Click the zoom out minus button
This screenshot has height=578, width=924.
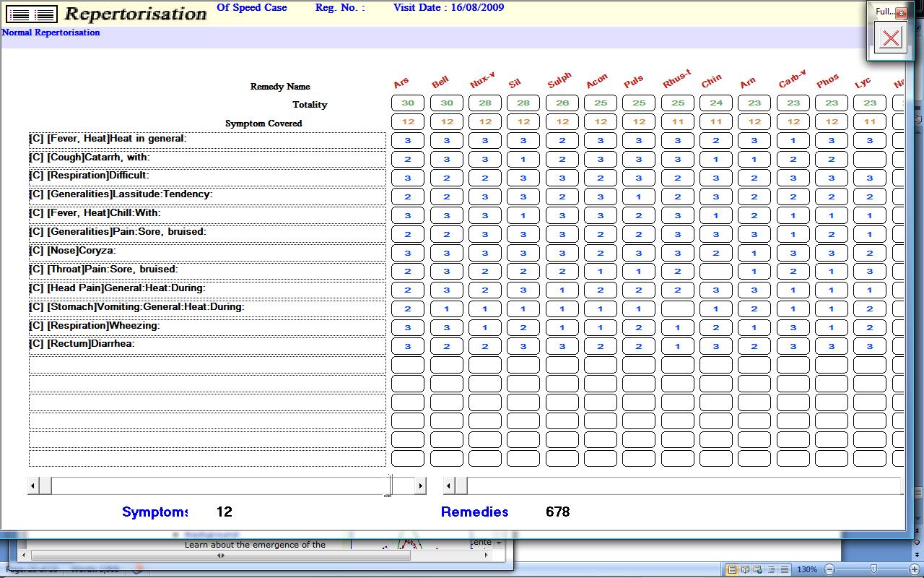(x=829, y=569)
